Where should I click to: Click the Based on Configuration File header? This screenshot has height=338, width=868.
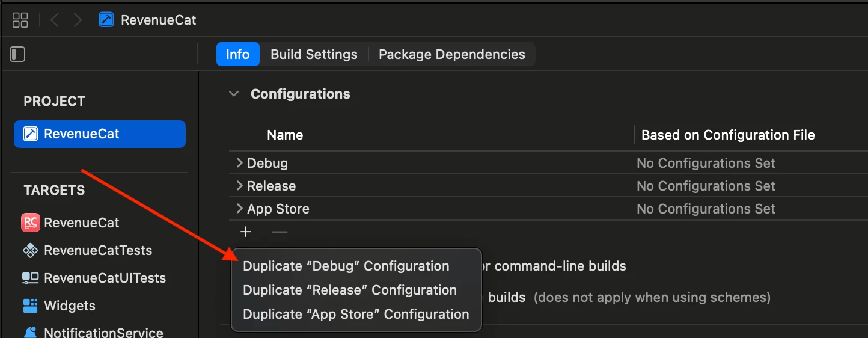(x=728, y=135)
